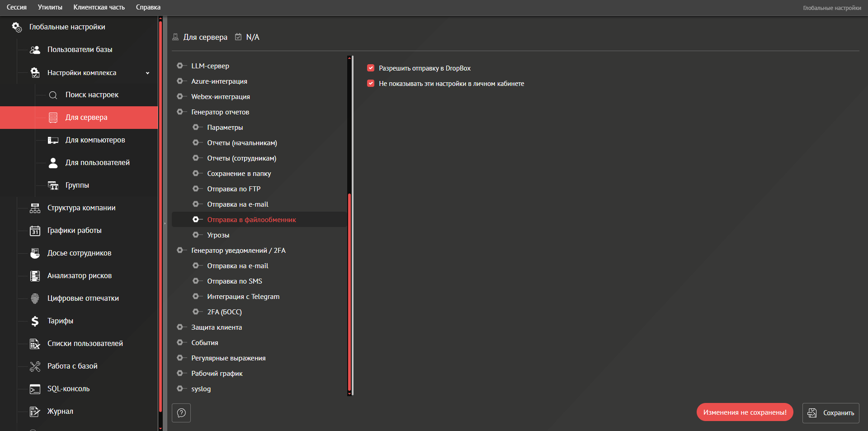Select Интеграция с Telegram tree item
The height and width of the screenshot is (431, 868).
(243, 297)
